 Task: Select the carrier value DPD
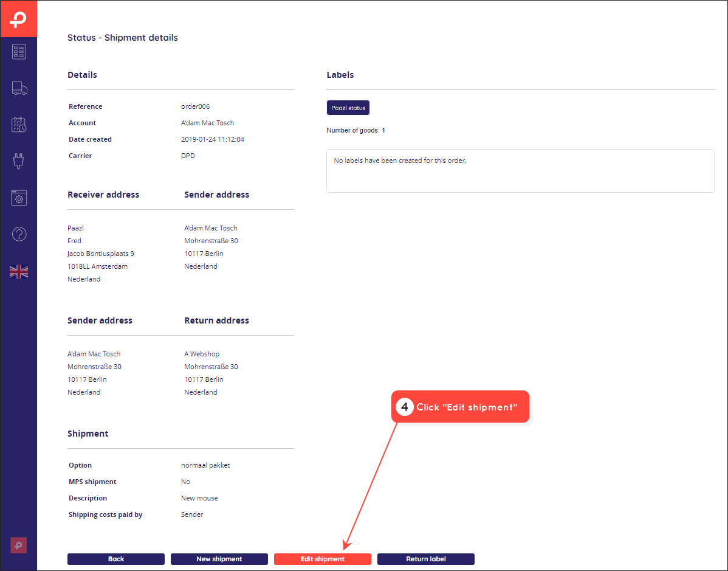(x=188, y=156)
